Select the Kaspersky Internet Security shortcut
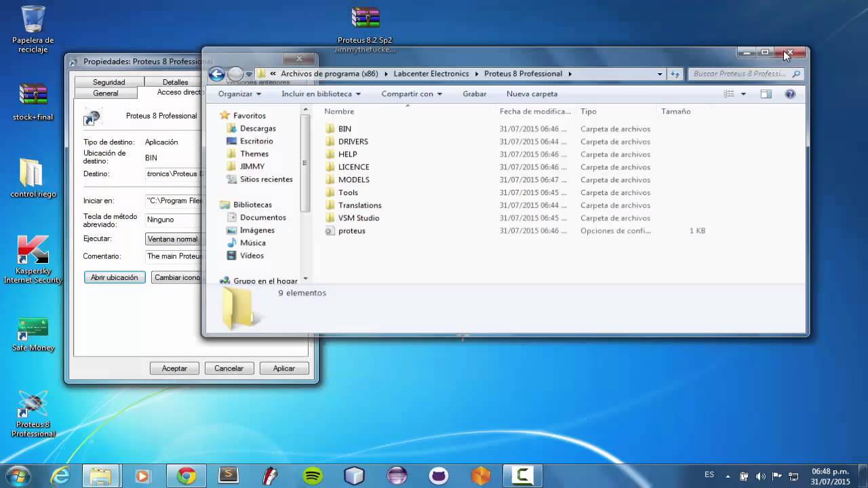The width and height of the screenshot is (868, 488). tap(33, 260)
